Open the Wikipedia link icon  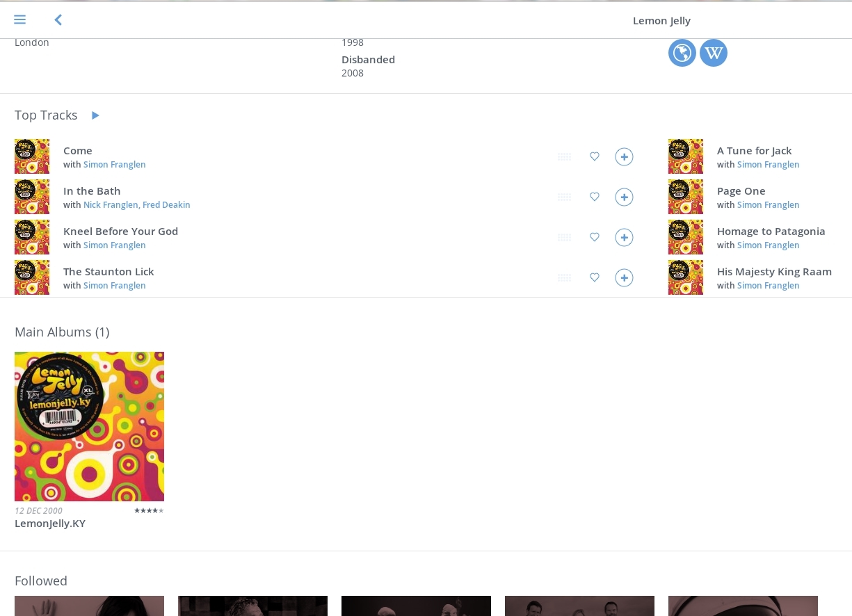point(714,53)
